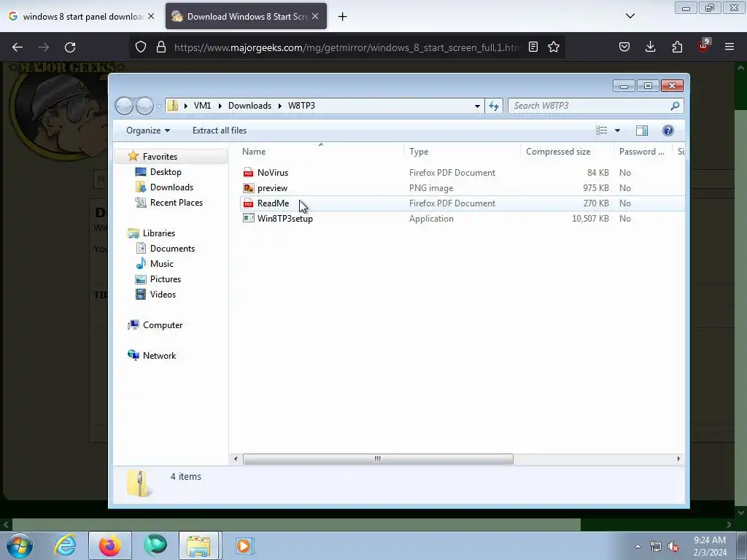747x560 pixels.
Task: Bookmark this page with star icon
Action: 554,47
